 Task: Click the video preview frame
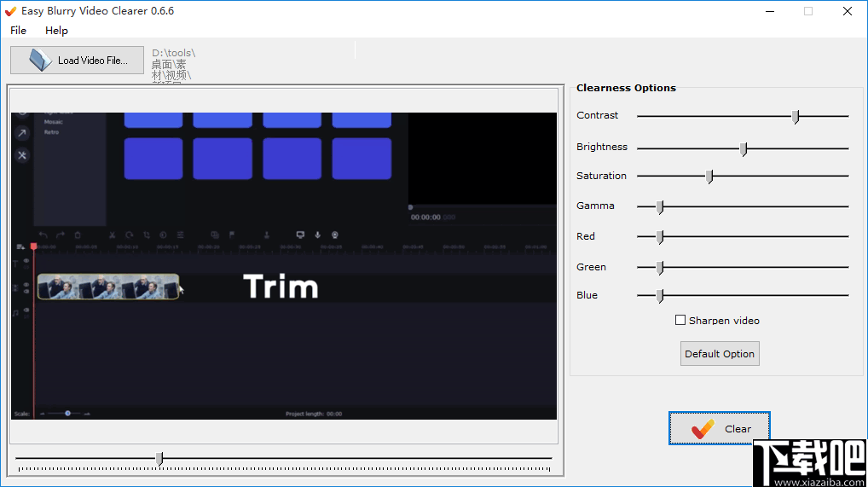(284, 266)
